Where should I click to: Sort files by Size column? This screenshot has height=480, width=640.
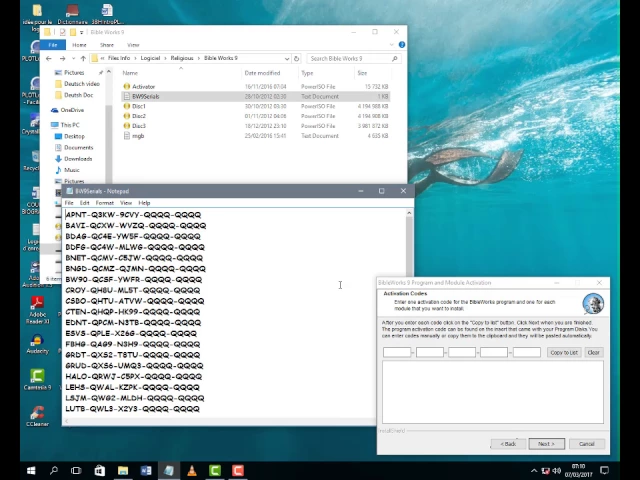click(362, 73)
